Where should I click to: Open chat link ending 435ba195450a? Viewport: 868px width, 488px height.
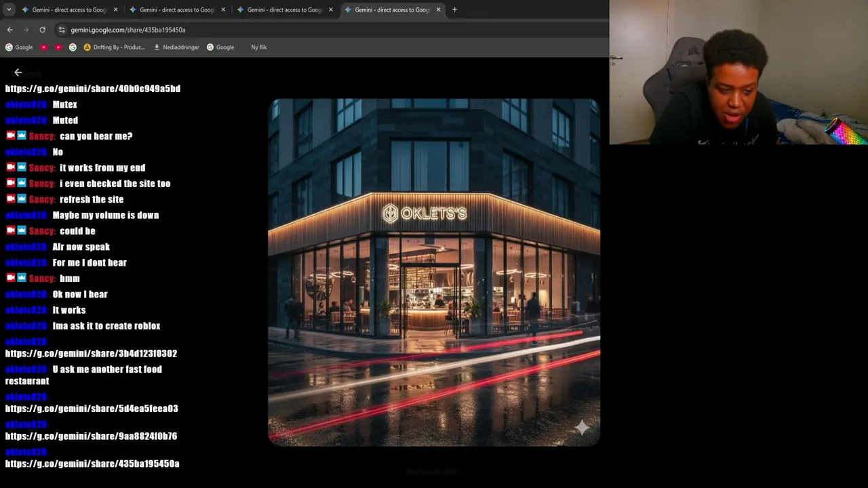(x=92, y=464)
